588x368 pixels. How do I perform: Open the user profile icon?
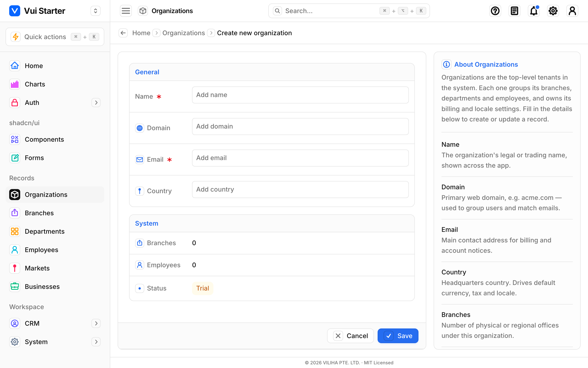click(572, 11)
